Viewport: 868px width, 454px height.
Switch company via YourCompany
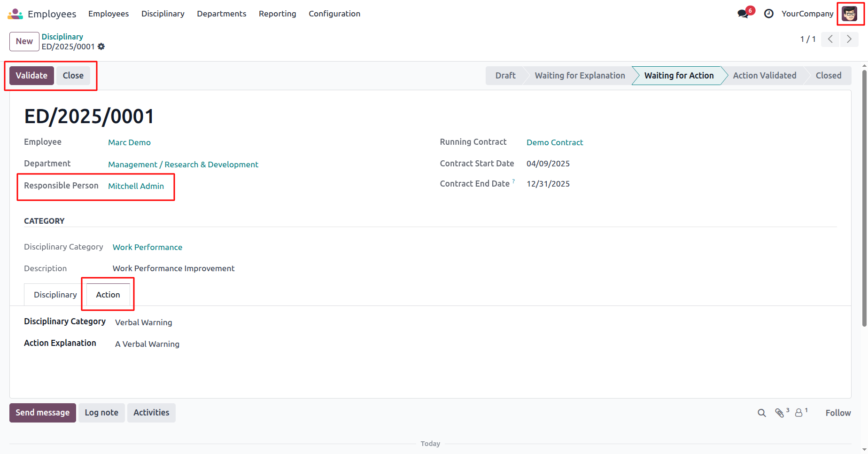point(807,14)
